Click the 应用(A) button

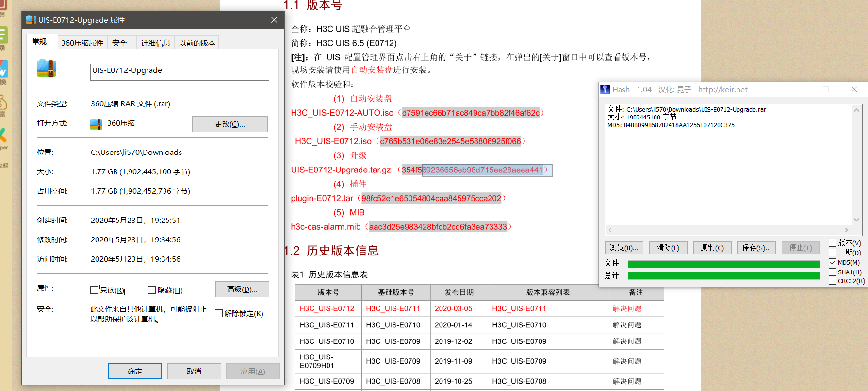[x=253, y=372]
